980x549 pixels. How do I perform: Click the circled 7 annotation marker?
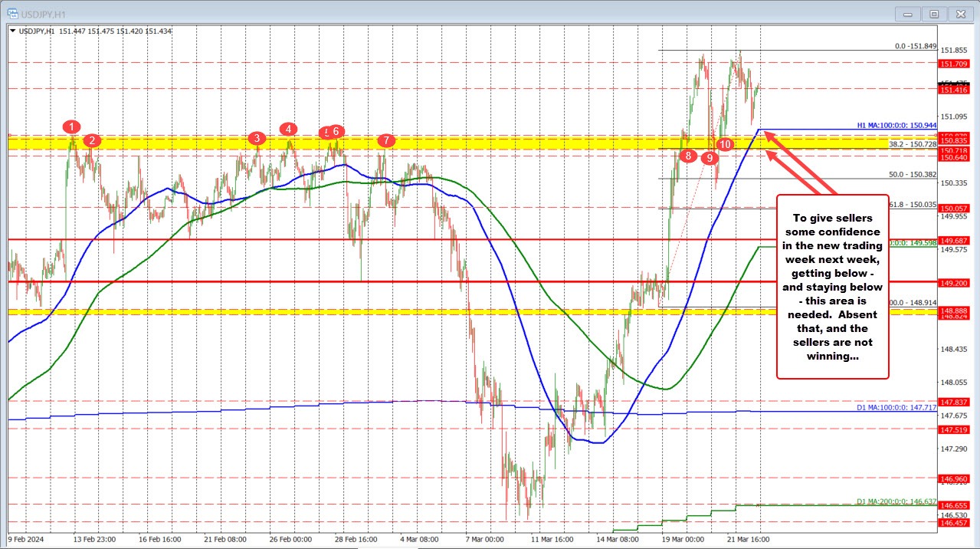(387, 140)
